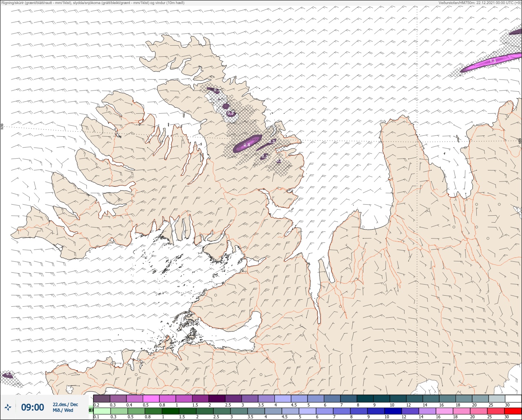522x420 pixels.
Task: Pick the bottom-row navy blue swatch labeled 10
Action: tap(393, 411)
